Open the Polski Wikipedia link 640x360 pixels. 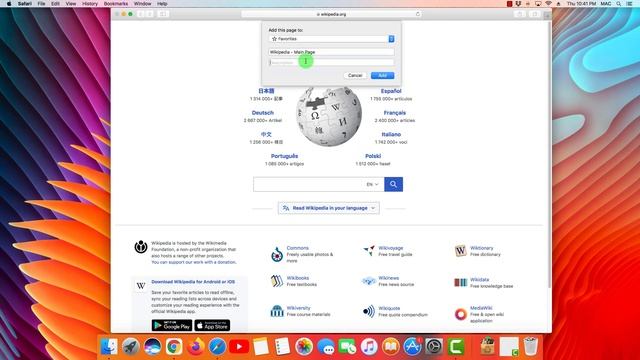pos(373,156)
